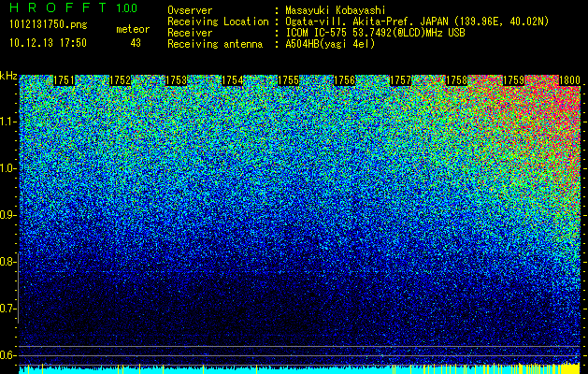Image resolution: width=588 pixels, height=374 pixels.
Task: Click the 1755 time marker
Action: coord(288,80)
